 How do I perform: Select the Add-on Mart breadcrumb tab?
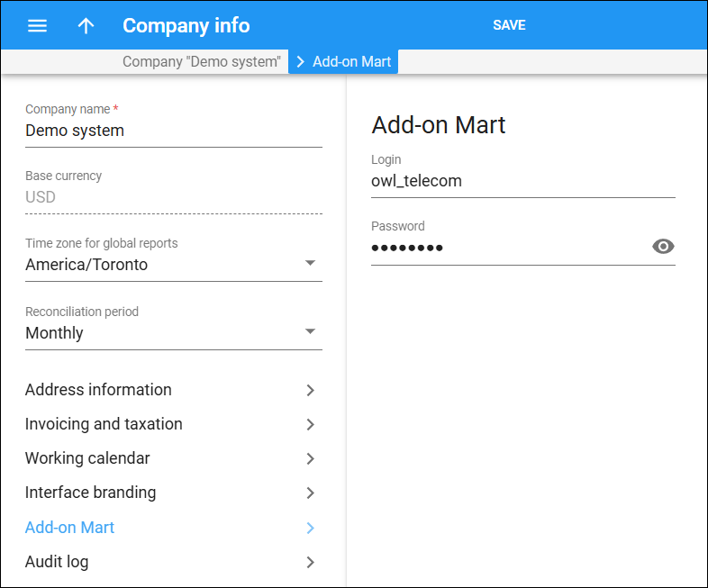click(343, 61)
